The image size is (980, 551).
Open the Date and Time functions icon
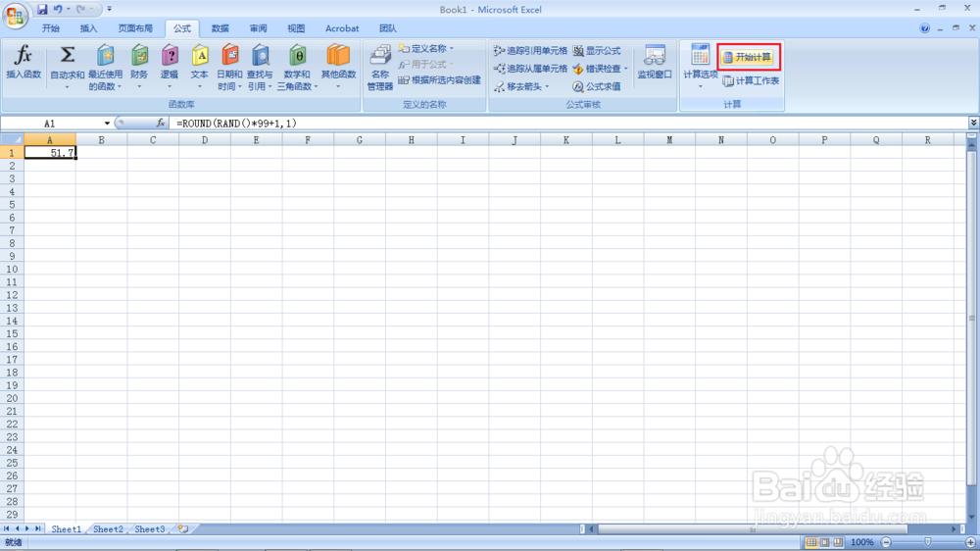pyautogui.click(x=229, y=56)
